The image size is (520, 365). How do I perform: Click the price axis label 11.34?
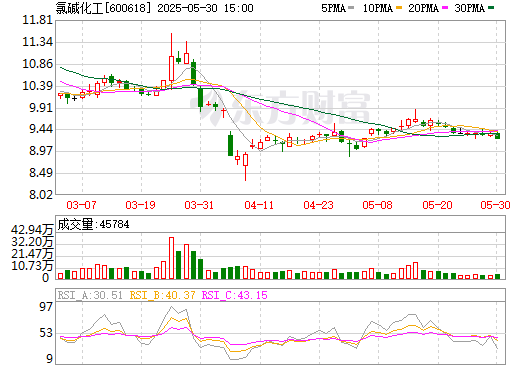click(x=38, y=42)
